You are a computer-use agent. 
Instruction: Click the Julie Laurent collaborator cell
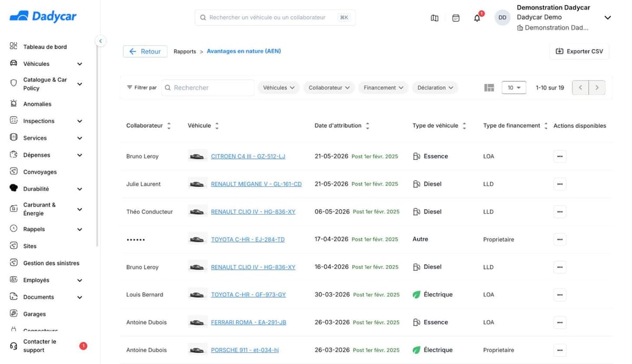(x=144, y=184)
